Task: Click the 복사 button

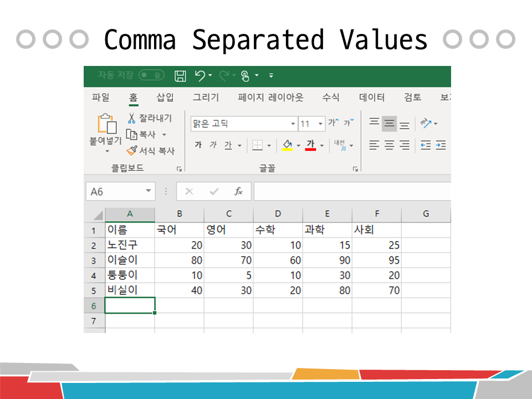Action: point(141,134)
